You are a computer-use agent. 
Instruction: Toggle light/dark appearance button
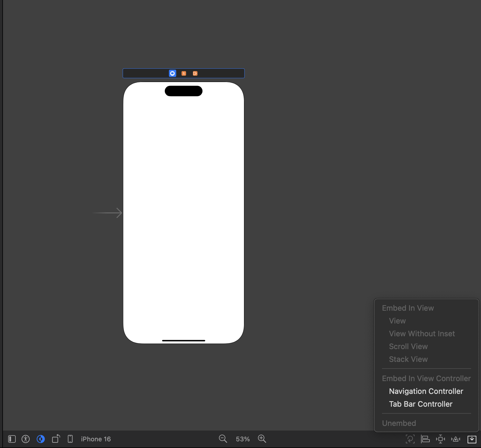[x=41, y=439]
